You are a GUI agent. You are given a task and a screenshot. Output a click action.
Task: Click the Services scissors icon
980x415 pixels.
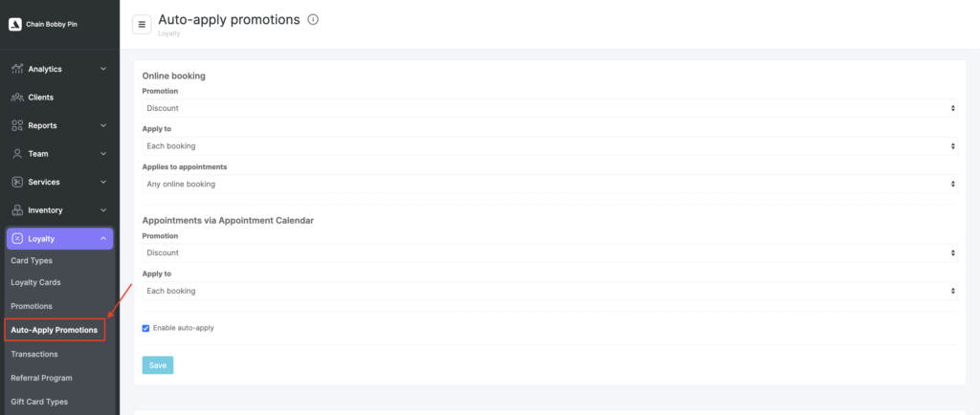pos(17,182)
